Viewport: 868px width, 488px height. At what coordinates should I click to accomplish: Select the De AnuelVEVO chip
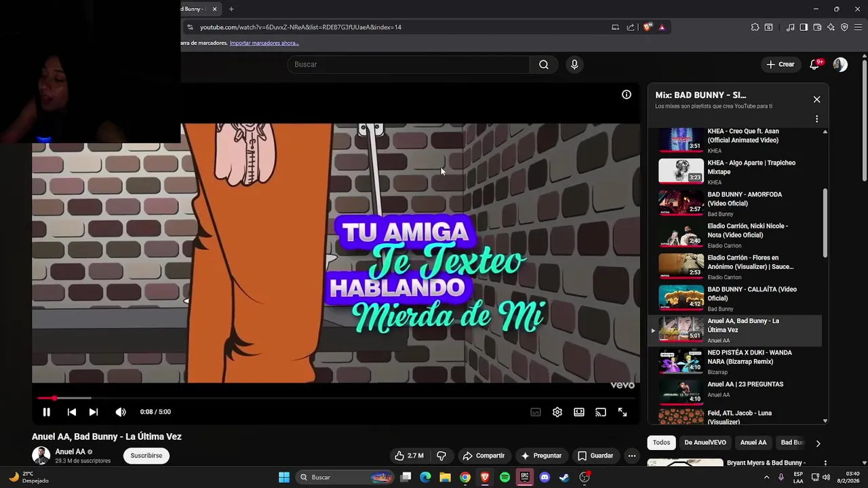point(705,443)
